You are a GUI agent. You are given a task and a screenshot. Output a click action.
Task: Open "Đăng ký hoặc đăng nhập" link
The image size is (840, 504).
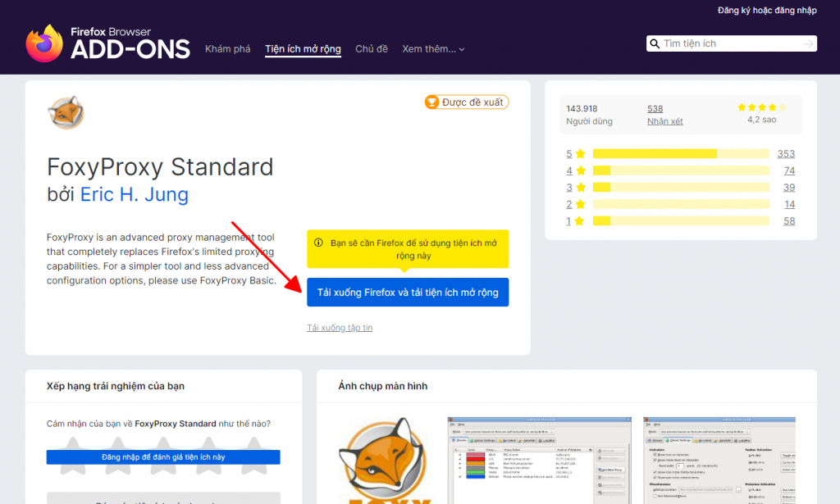click(767, 11)
